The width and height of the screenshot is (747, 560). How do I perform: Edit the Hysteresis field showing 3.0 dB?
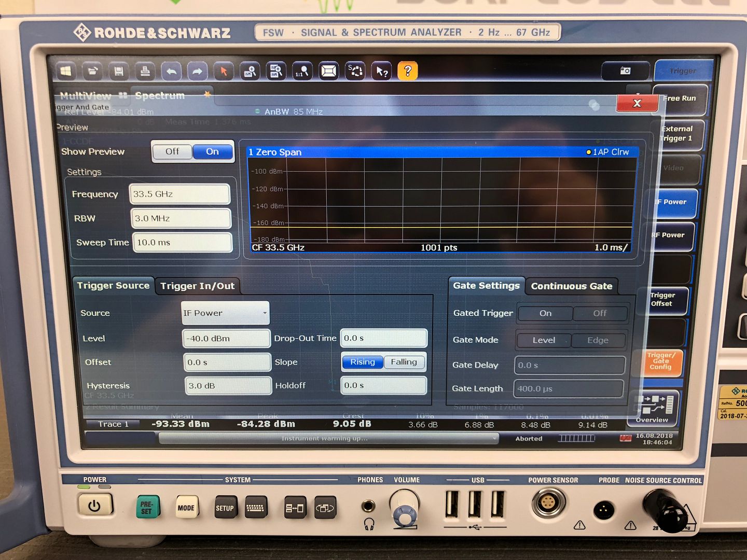(228, 386)
